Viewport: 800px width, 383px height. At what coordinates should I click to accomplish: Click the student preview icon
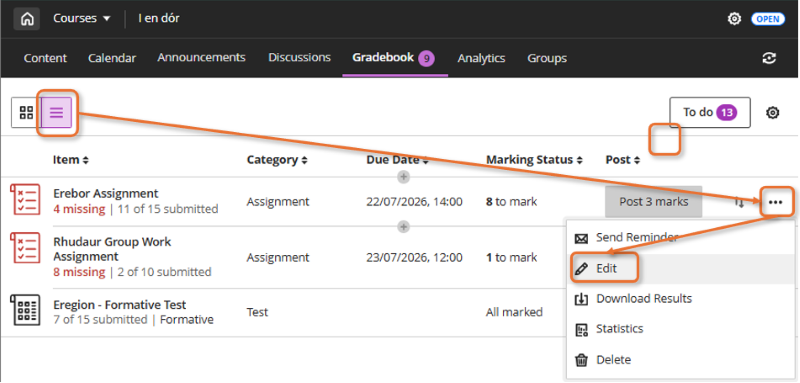[769, 58]
